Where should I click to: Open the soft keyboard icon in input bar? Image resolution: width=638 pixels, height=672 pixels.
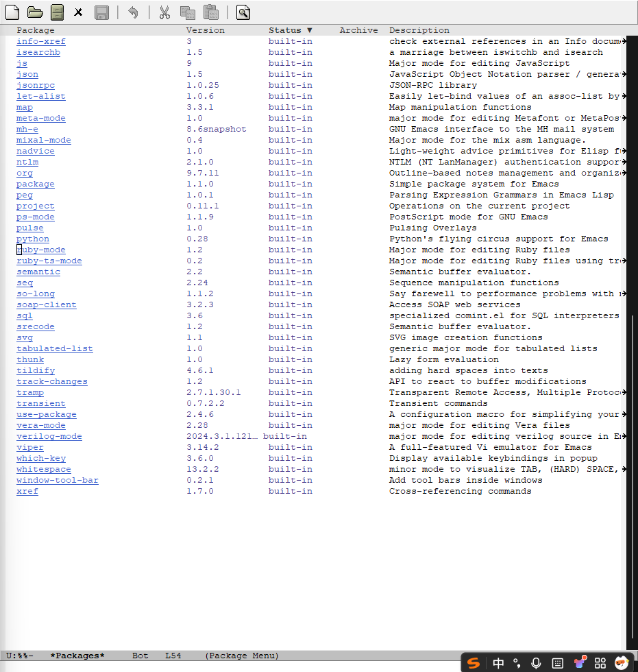click(x=558, y=663)
